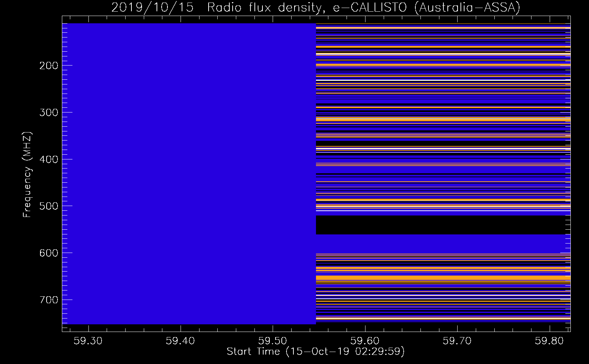The image size is (589, 364).
Task: Click the 600 frequency tick label
Action: 49,253
